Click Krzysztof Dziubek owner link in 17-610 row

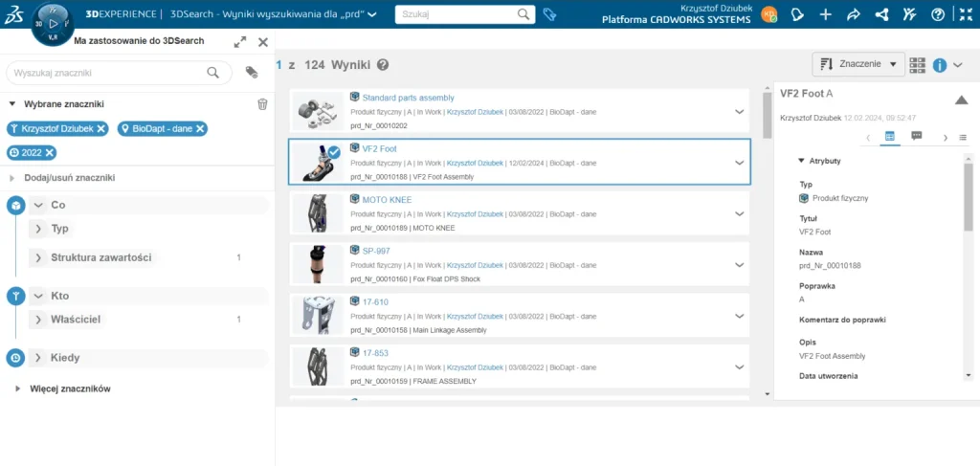(x=475, y=317)
